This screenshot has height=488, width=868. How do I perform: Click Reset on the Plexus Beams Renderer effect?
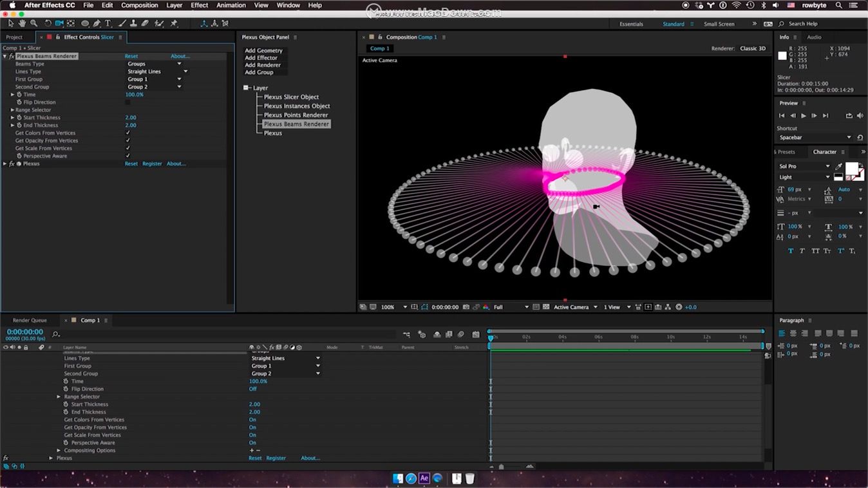131,56
